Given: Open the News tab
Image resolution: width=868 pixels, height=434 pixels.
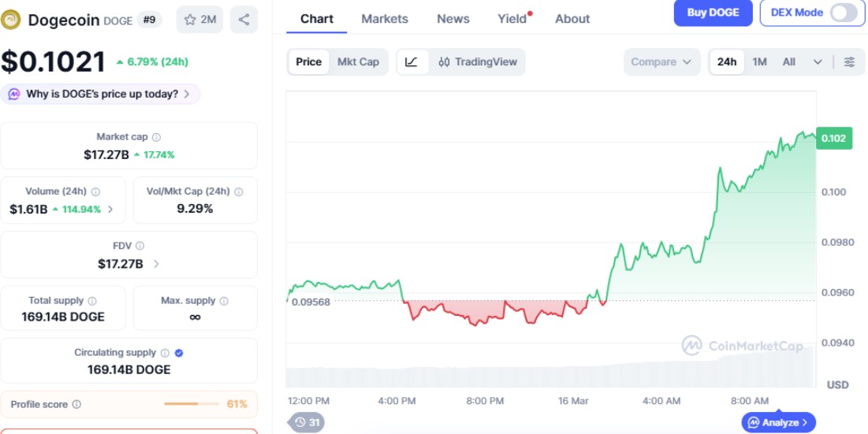Looking at the screenshot, I should coord(453,19).
